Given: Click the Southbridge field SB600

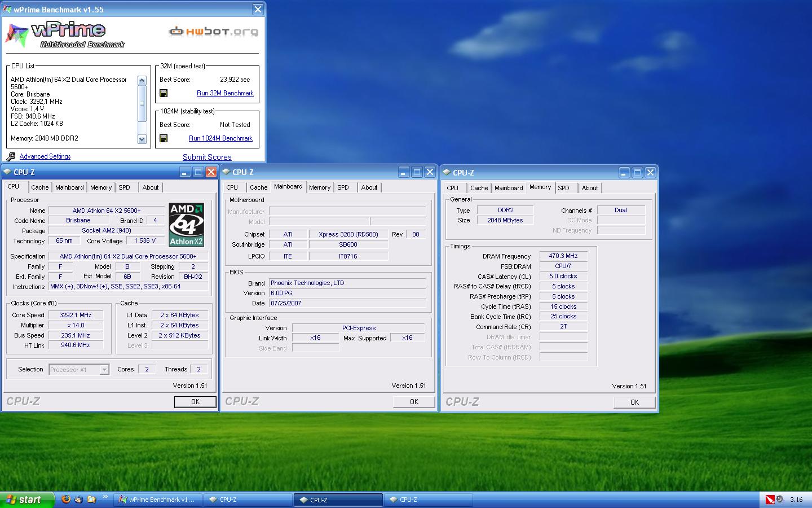Looking at the screenshot, I should pos(348,244).
